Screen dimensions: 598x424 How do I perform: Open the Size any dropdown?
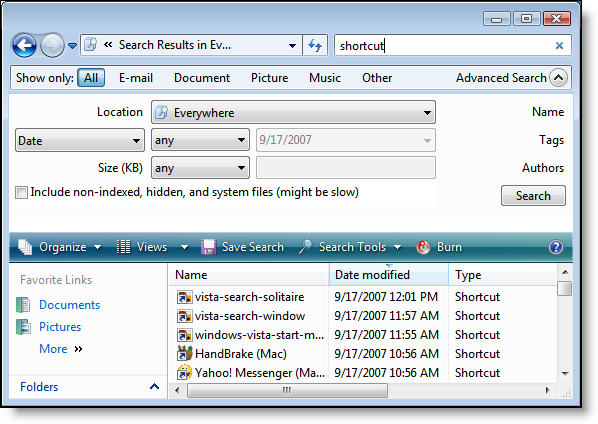pyautogui.click(x=200, y=168)
